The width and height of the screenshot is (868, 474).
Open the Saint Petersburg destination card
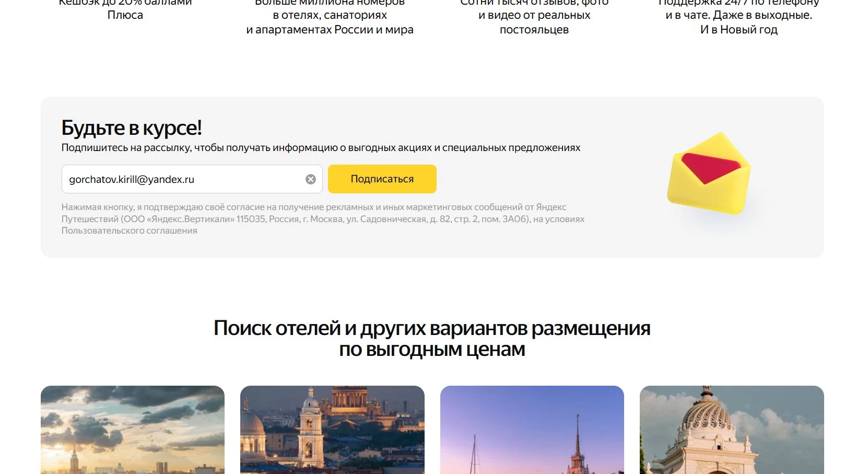pos(332,429)
